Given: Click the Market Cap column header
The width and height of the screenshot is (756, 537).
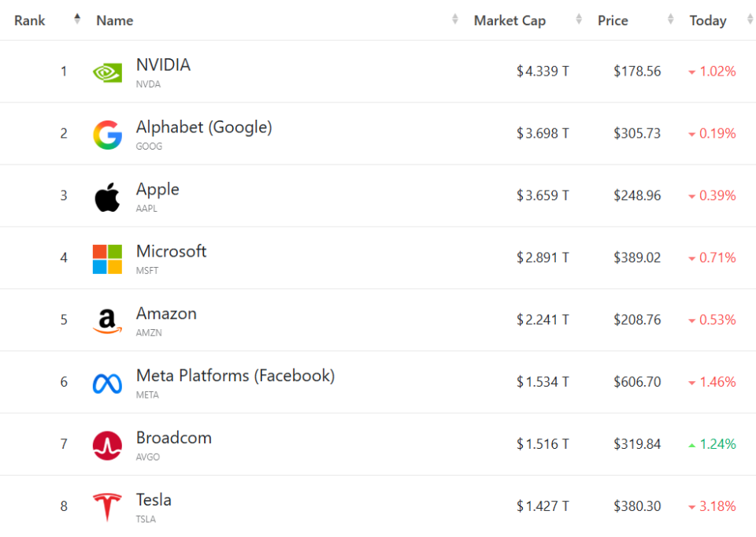Looking at the screenshot, I should 510,20.
